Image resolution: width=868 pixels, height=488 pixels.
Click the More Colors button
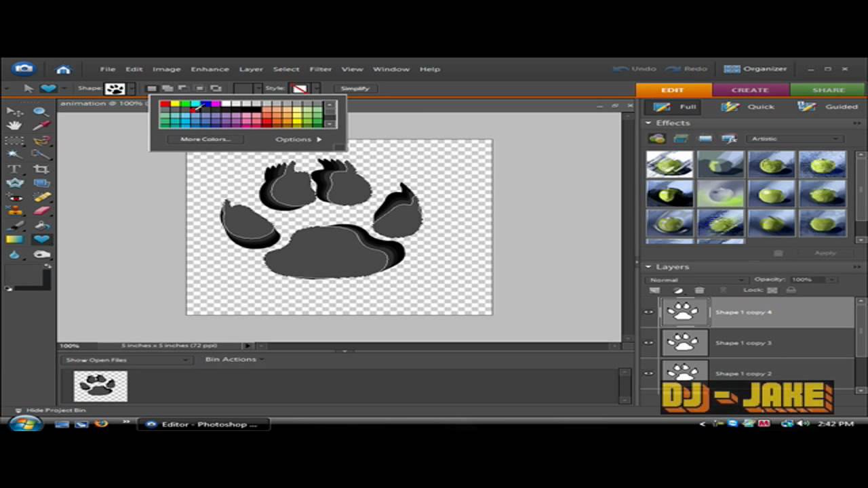pyautogui.click(x=205, y=139)
